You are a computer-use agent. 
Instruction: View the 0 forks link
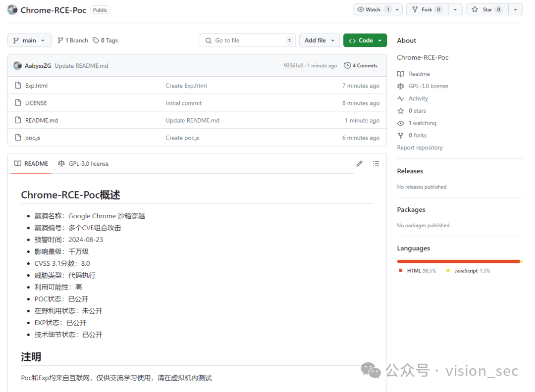pos(418,135)
